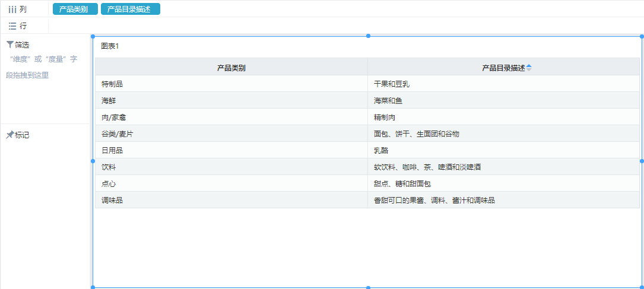Click the 产品目录描述 column header text

pyautogui.click(x=503, y=68)
